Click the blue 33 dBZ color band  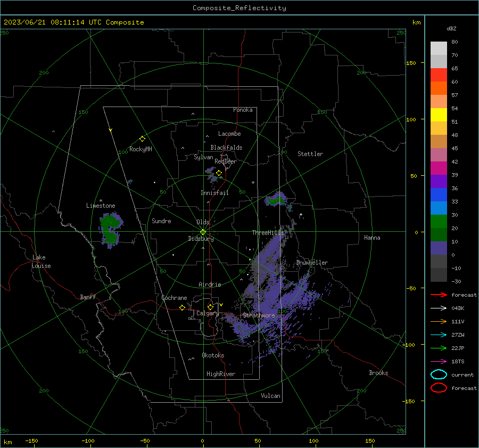pyautogui.click(x=439, y=195)
